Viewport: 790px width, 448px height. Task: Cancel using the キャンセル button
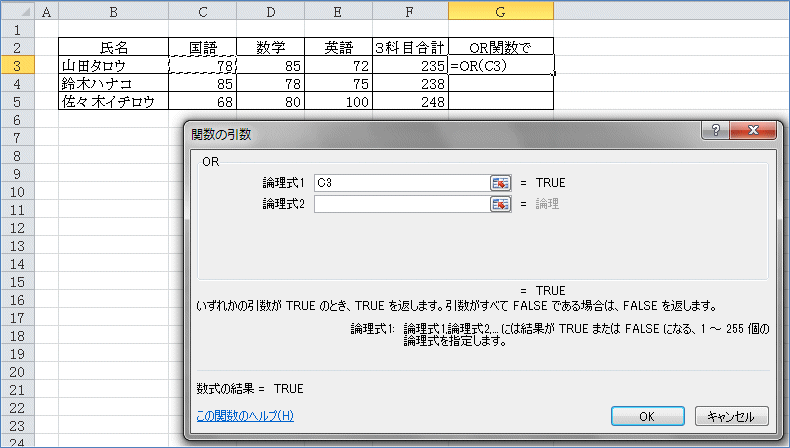pyautogui.click(x=732, y=416)
